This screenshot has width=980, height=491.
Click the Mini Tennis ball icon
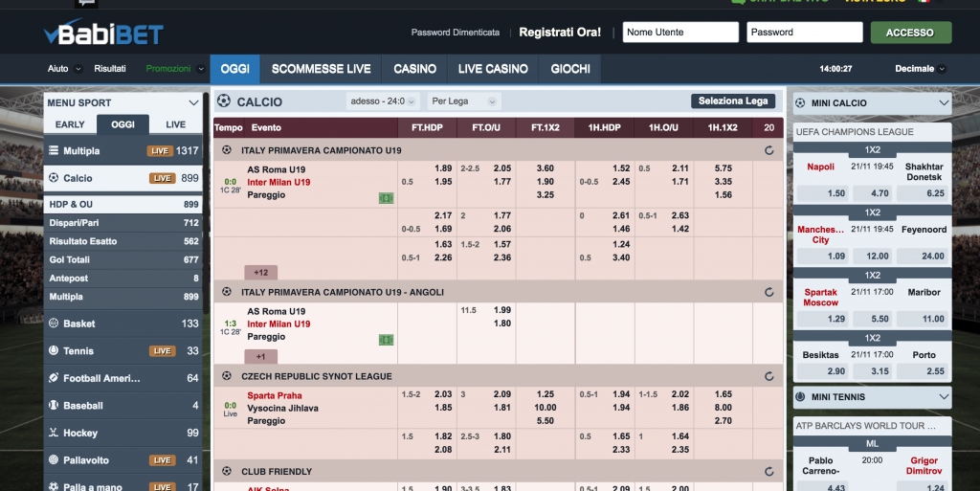[800, 396]
